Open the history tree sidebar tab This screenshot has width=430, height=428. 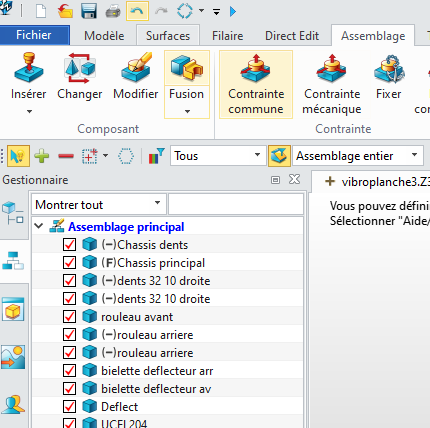tap(13, 213)
